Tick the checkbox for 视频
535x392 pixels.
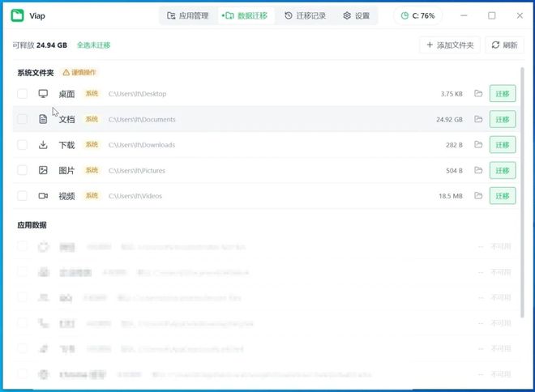point(23,196)
